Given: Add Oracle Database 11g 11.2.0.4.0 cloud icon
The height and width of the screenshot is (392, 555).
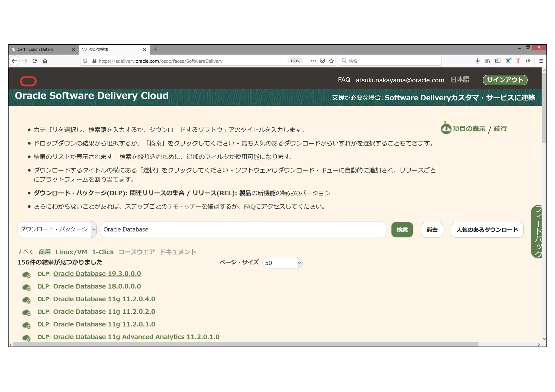Looking at the screenshot, I should 27,300.
